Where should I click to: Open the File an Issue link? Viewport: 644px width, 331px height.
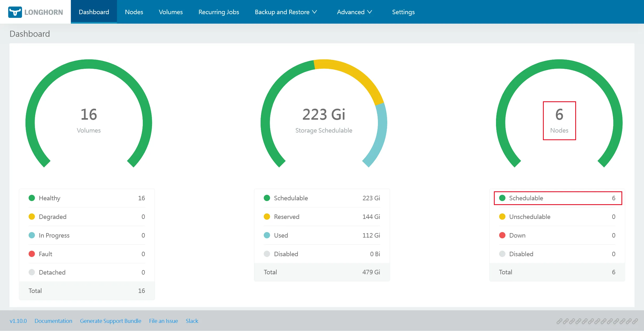pyautogui.click(x=163, y=321)
